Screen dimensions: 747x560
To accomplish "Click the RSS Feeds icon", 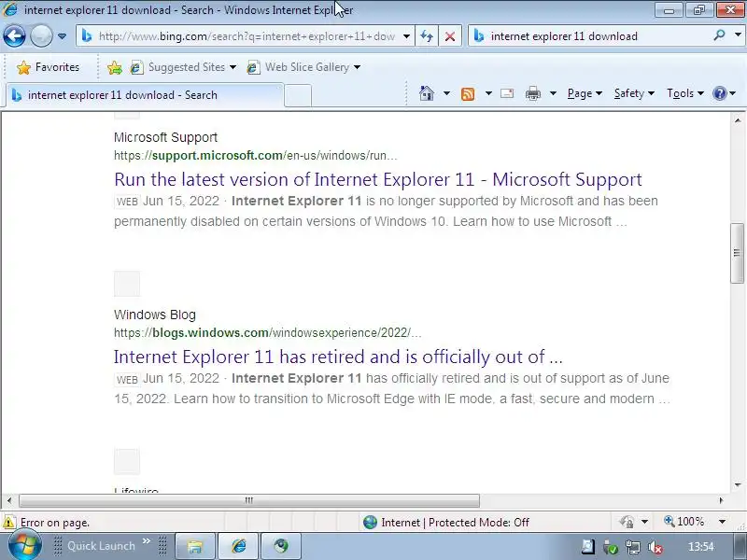I will pos(468,94).
